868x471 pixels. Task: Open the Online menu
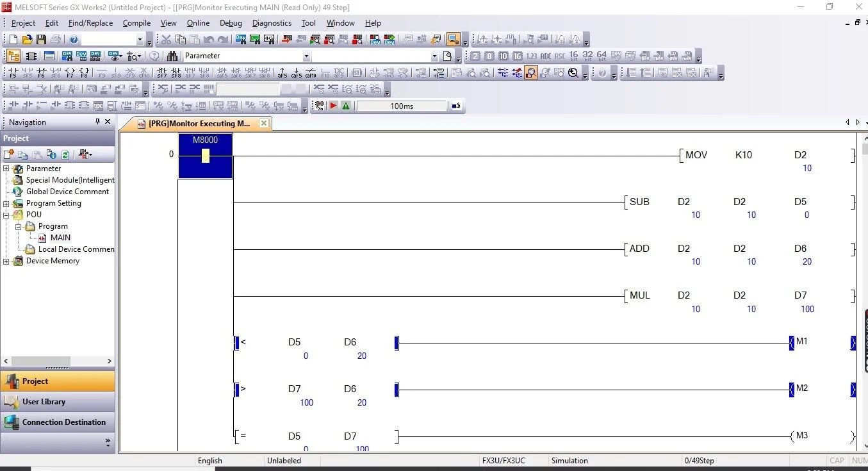[x=198, y=22]
